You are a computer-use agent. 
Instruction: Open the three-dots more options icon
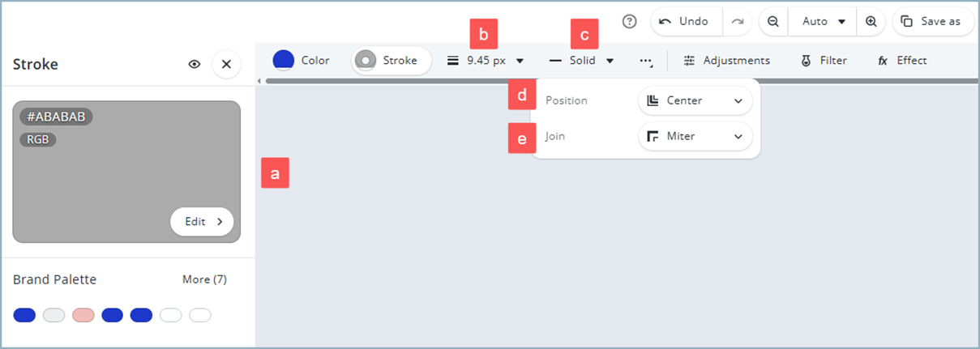[646, 61]
